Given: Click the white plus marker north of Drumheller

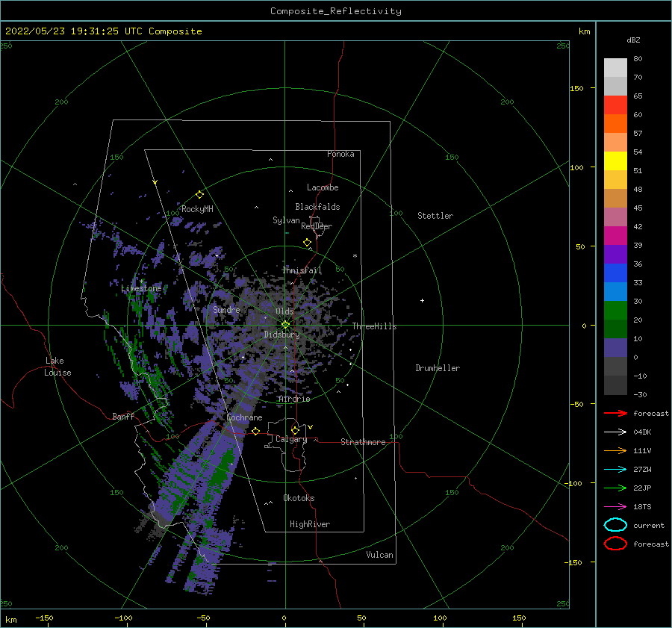Looking at the screenshot, I should pos(422,300).
